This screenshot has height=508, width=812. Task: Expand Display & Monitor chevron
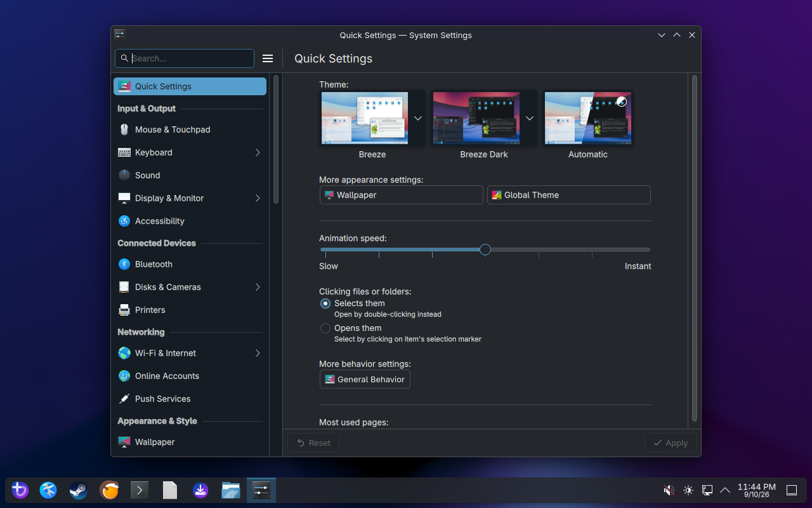coord(258,198)
